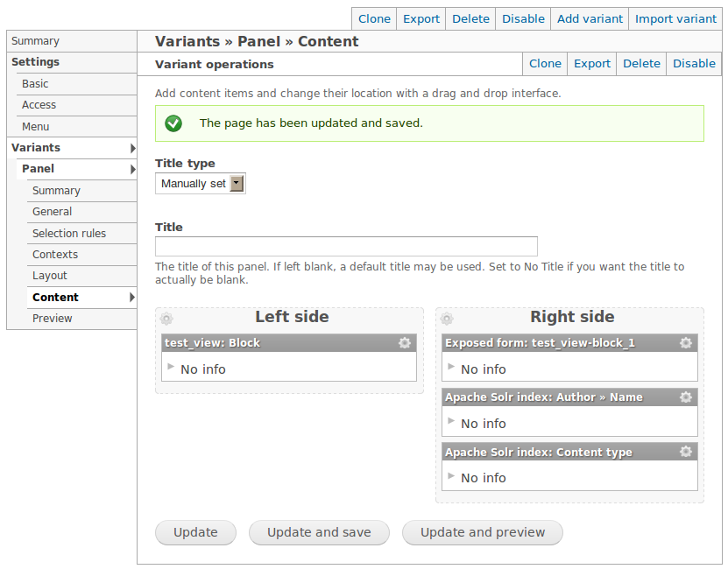Screen dimensions: 728x569
Task: Open gear menu for Content type pane
Action: tap(685, 451)
